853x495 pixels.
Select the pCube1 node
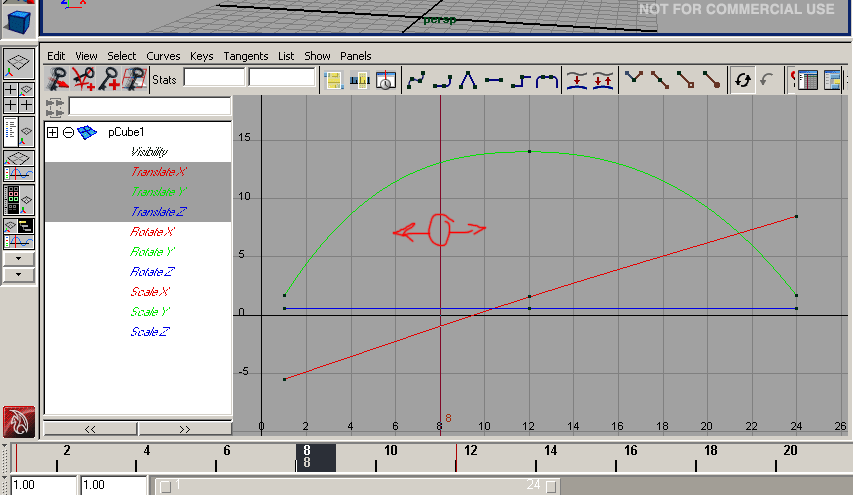pyautogui.click(x=126, y=132)
